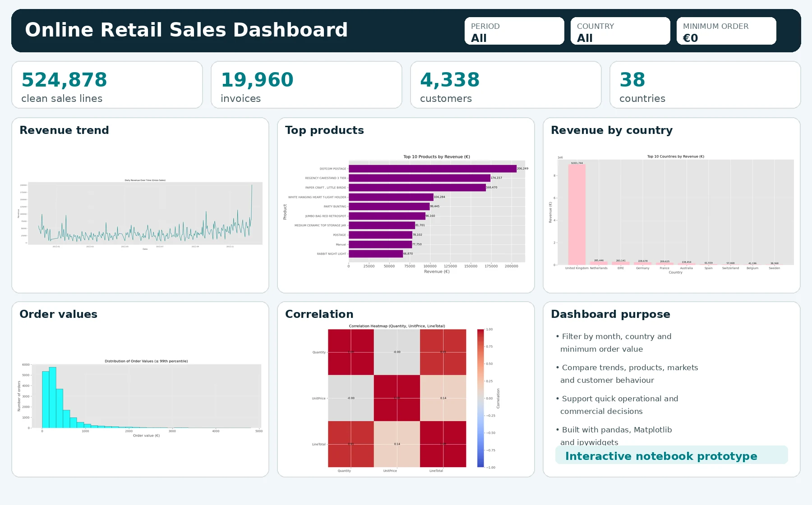The image size is (812, 505).
Task: Click the LineTotal–UnitPrice 0.14 heatmap cell
Action: click(397, 444)
